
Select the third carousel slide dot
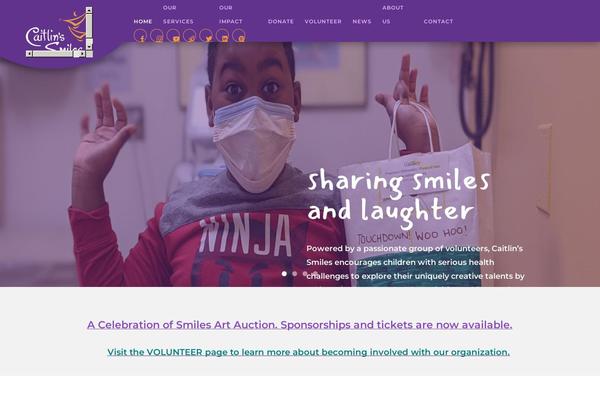tap(305, 274)
